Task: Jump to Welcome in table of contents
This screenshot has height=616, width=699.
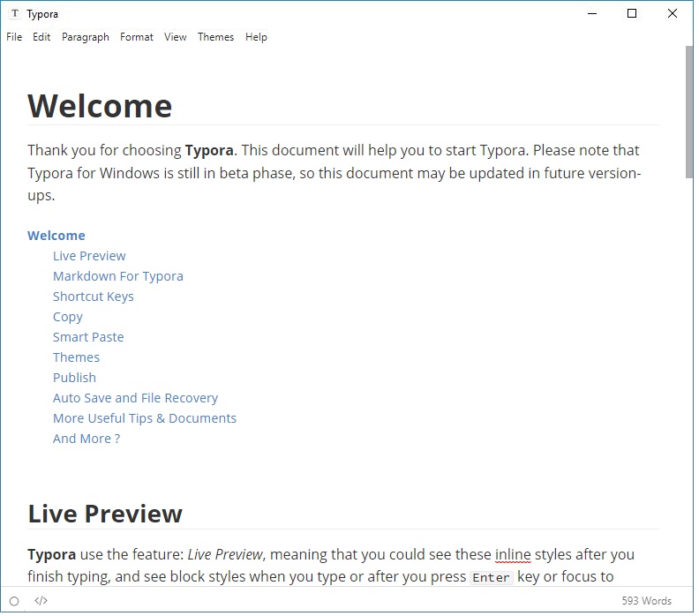Action: pos(56,237)
